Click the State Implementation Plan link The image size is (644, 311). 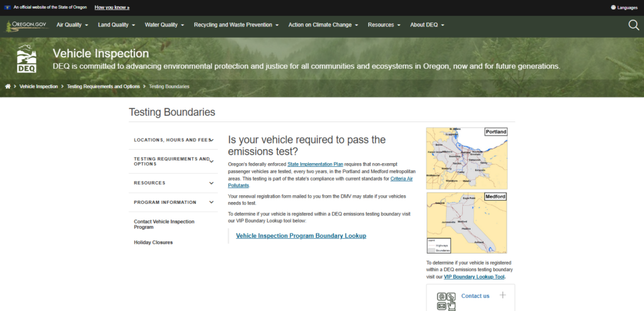315,164
